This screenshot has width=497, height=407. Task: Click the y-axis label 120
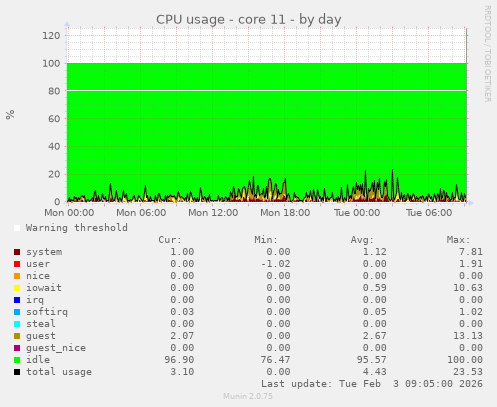[x=51, y=36]
